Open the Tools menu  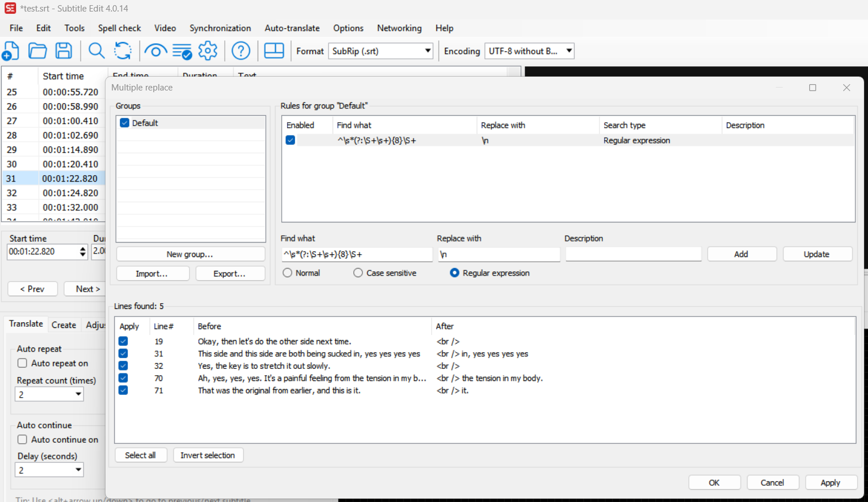click(74, 28)
